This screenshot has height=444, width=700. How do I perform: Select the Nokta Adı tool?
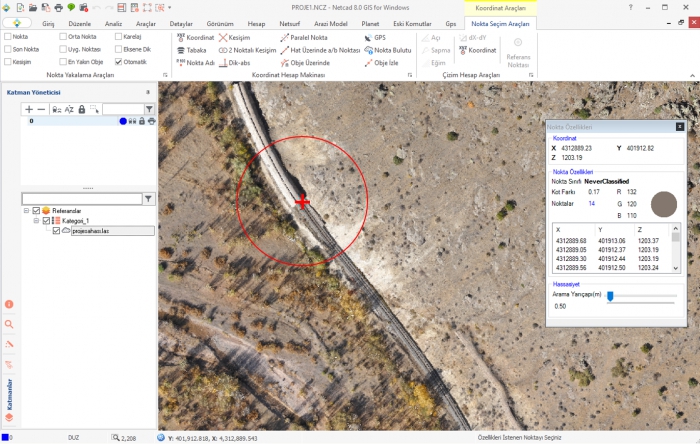coord(196,62)
